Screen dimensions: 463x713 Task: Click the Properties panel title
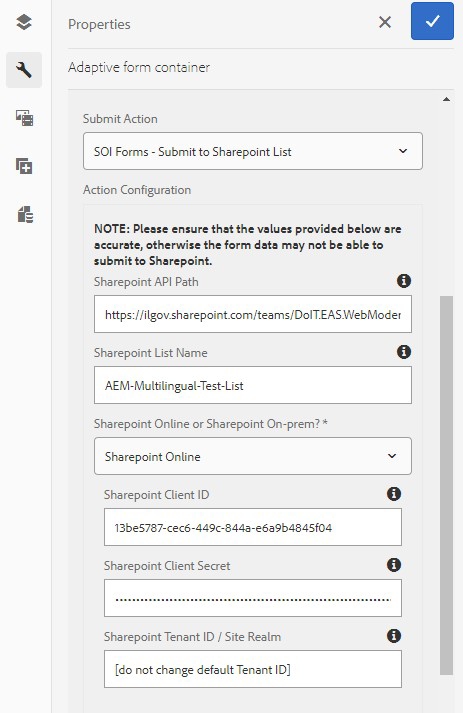point(99,24)
